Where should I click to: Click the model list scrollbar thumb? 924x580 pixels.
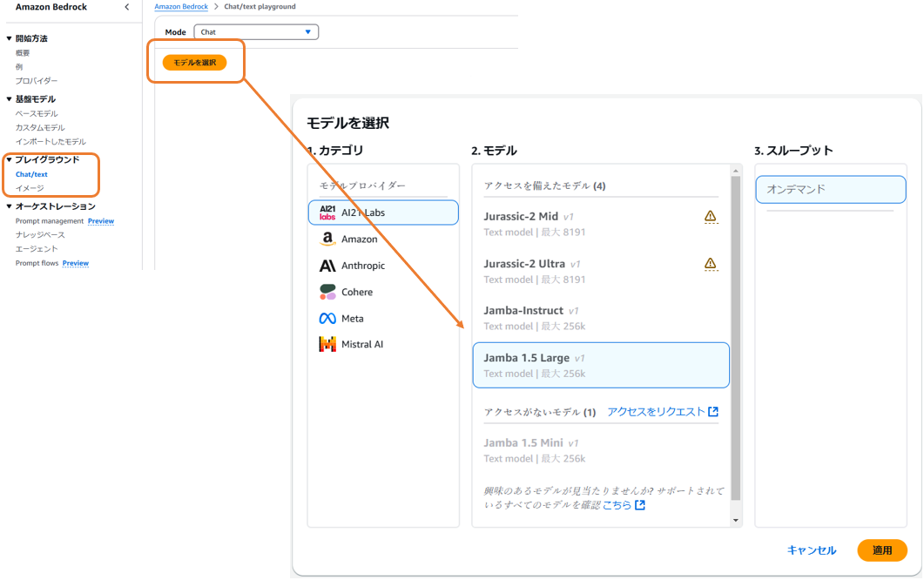735,339
